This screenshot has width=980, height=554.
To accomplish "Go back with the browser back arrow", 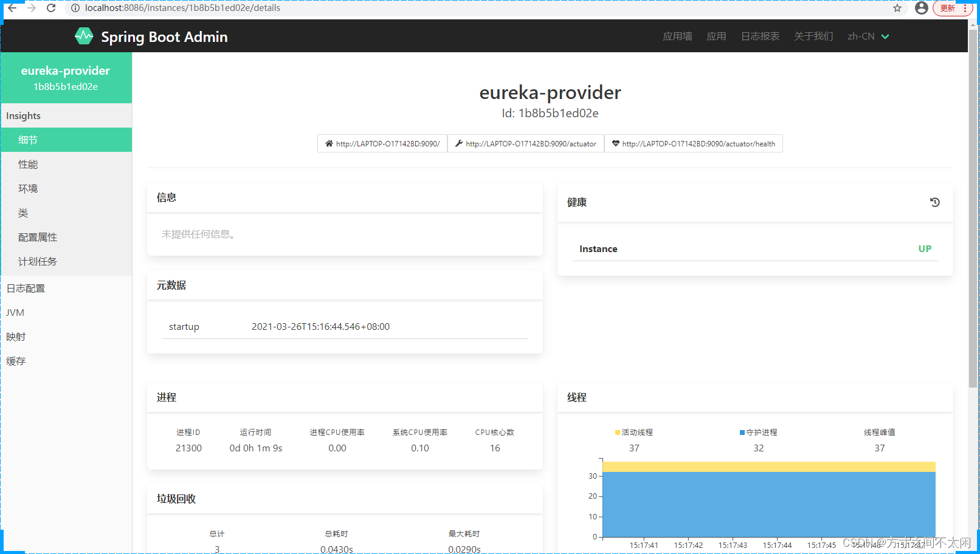I will (x=12, y=8).
